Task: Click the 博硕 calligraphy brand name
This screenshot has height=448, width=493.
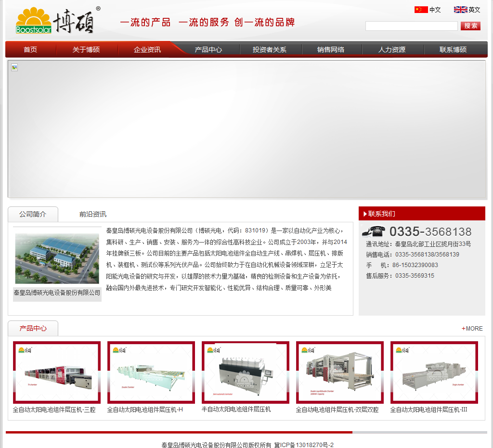Action: (74, 21)
